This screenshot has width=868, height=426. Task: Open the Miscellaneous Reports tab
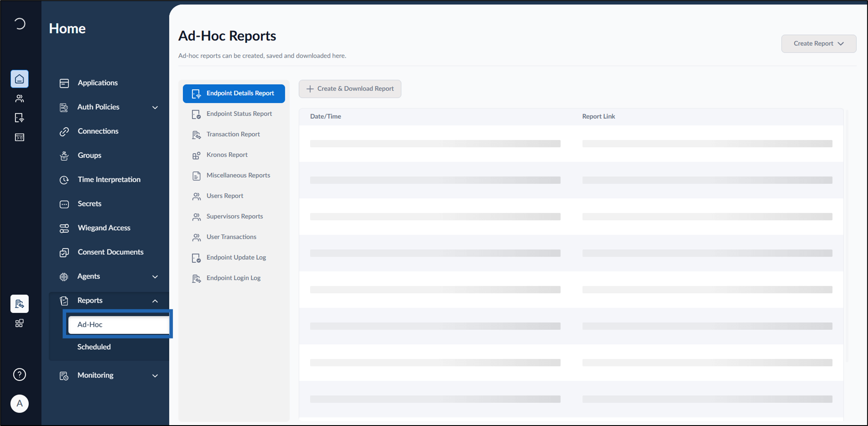pos(234,176)
